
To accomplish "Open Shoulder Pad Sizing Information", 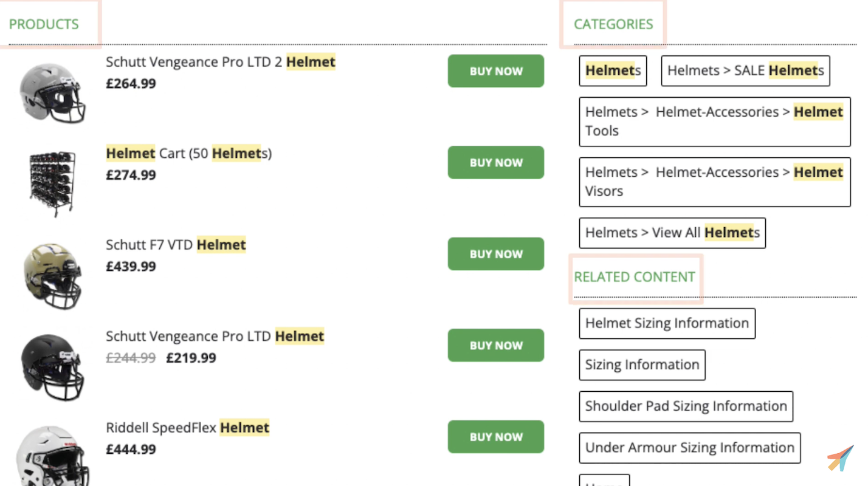I will pyautogui.click(x=686, y=406).
